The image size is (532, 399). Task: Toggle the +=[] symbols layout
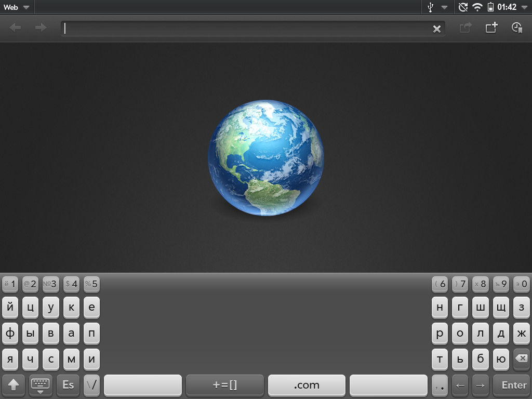tap(224, 385)
